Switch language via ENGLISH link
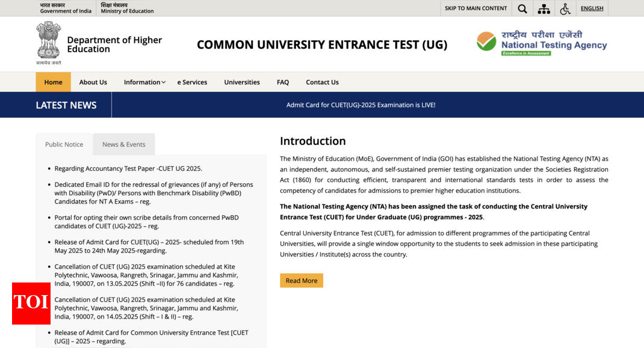Viewport: 644px width, 348px height. pos(592,8)
